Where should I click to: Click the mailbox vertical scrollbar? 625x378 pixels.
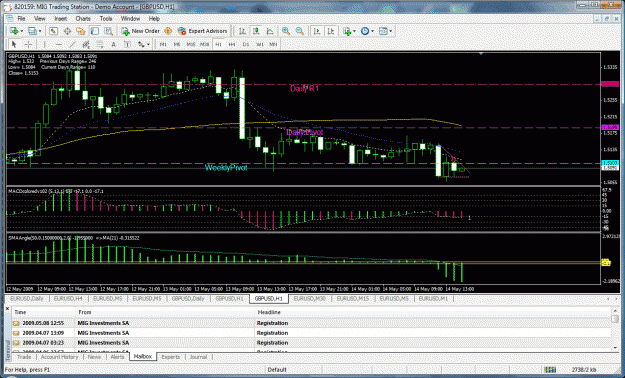pyautogui.click(x=615, y=329)
